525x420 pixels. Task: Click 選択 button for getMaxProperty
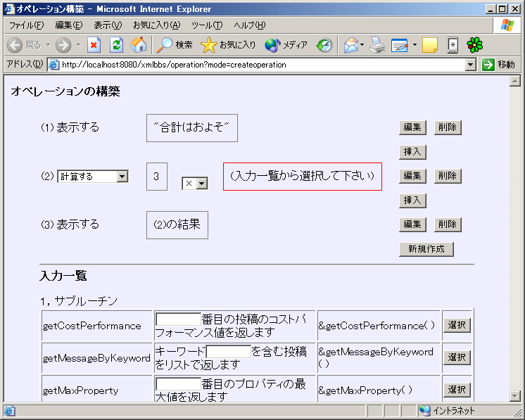[457, 390]
